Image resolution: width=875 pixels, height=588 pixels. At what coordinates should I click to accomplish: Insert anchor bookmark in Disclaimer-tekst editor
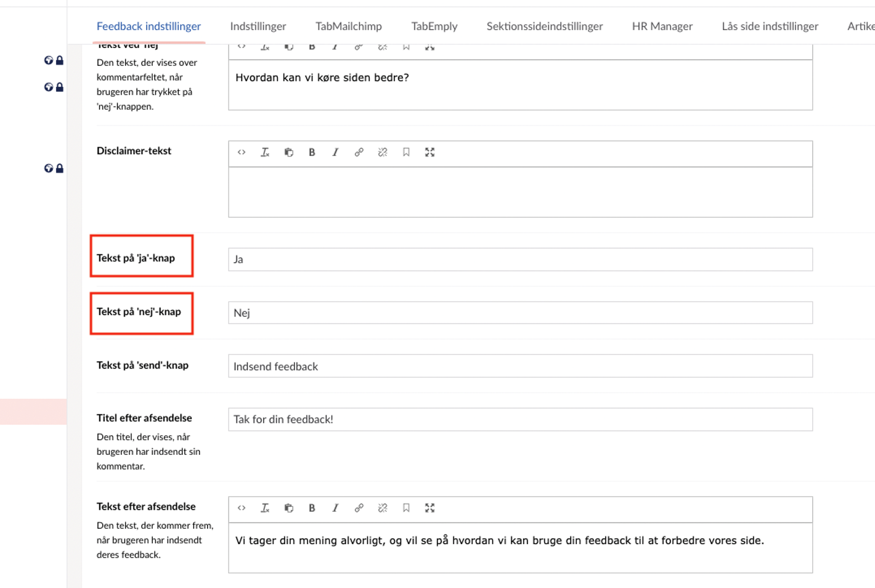tap(406, 152)
